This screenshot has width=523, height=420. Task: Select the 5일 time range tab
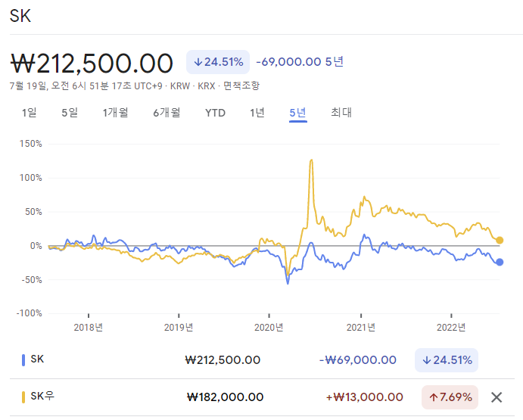[70, 113]
